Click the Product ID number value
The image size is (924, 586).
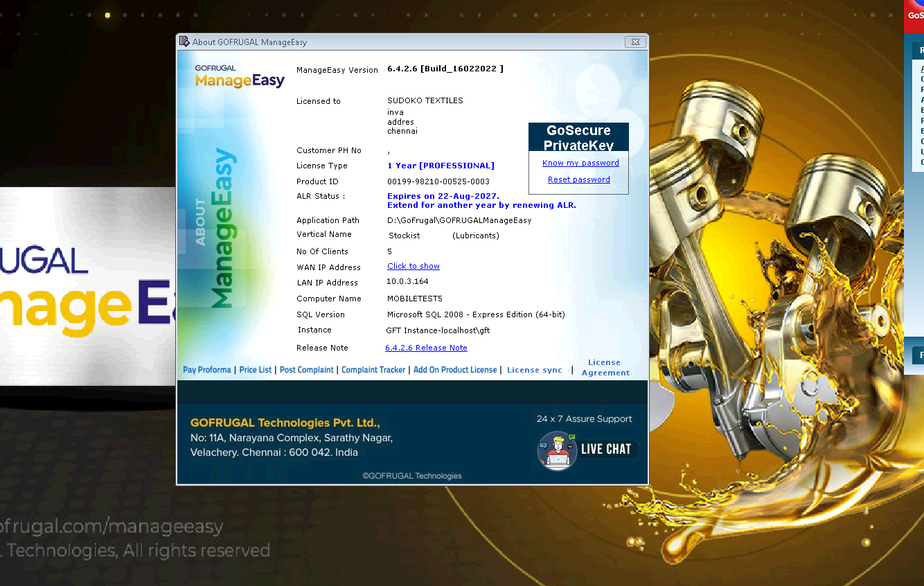[438, 181]
